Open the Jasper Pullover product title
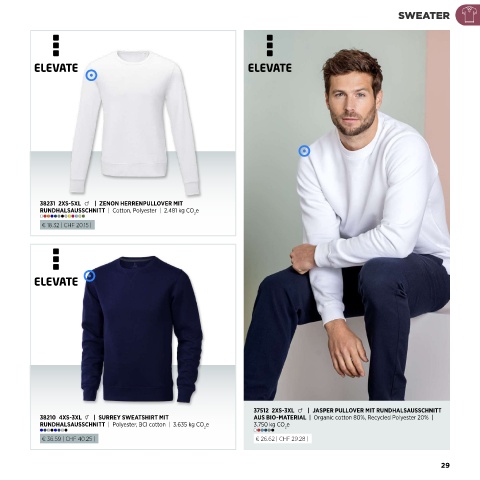The image size is (480, 480). pos(347,414)
